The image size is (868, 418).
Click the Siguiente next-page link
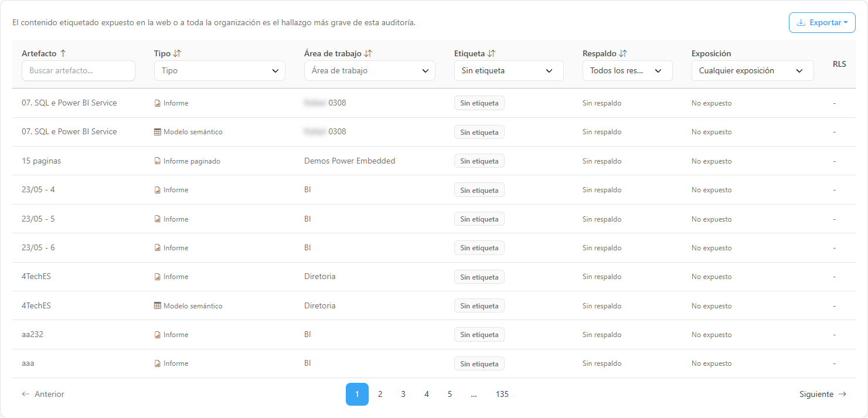coord(823,395)
